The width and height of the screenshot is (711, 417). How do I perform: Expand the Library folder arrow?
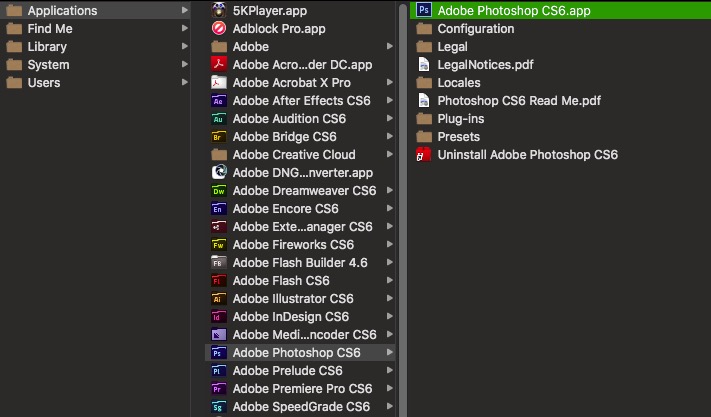185,46
